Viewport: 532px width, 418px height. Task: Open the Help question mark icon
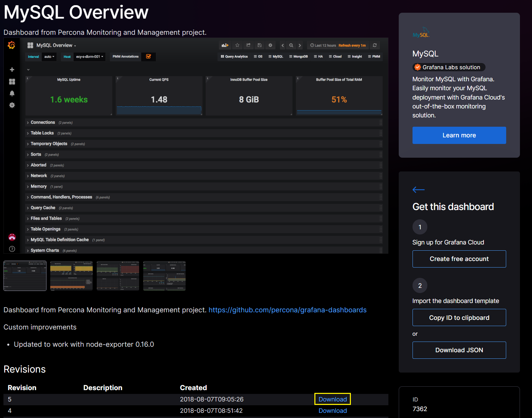[12, 249]
